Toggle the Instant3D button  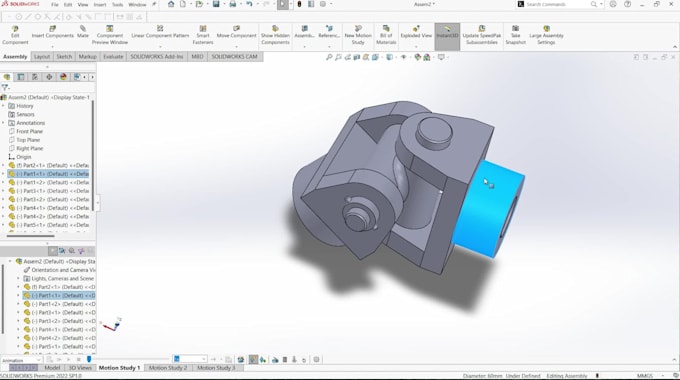point(447,35)
